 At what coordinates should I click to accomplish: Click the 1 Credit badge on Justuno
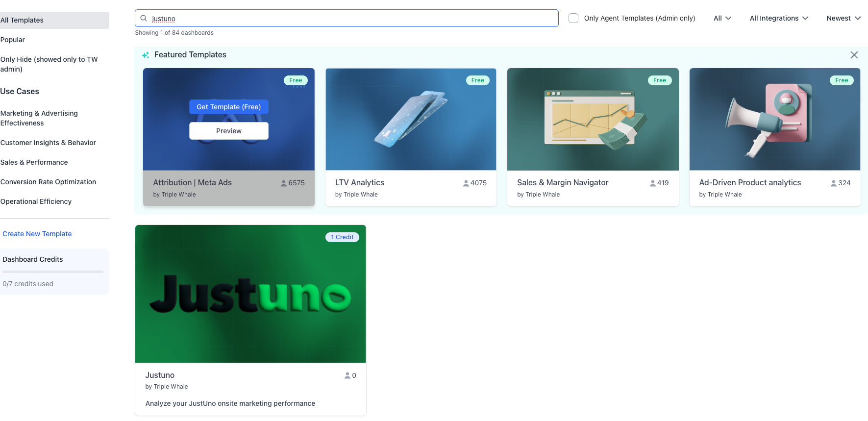pyautogui.click(x=342, y=237)
